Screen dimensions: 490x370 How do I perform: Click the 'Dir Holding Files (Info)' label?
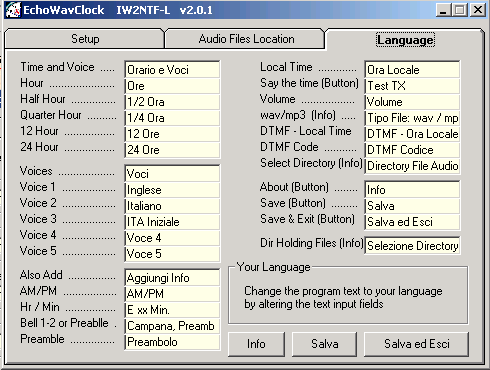312,243
